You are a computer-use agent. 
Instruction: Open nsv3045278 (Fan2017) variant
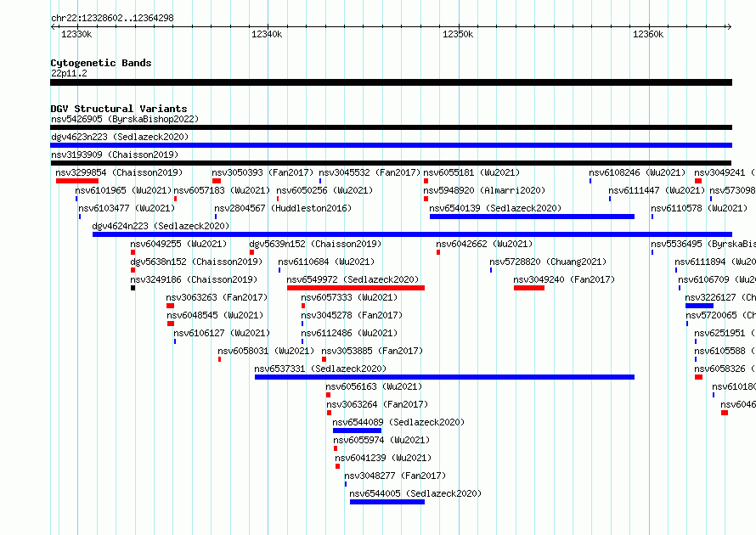(x=352, y=315)
